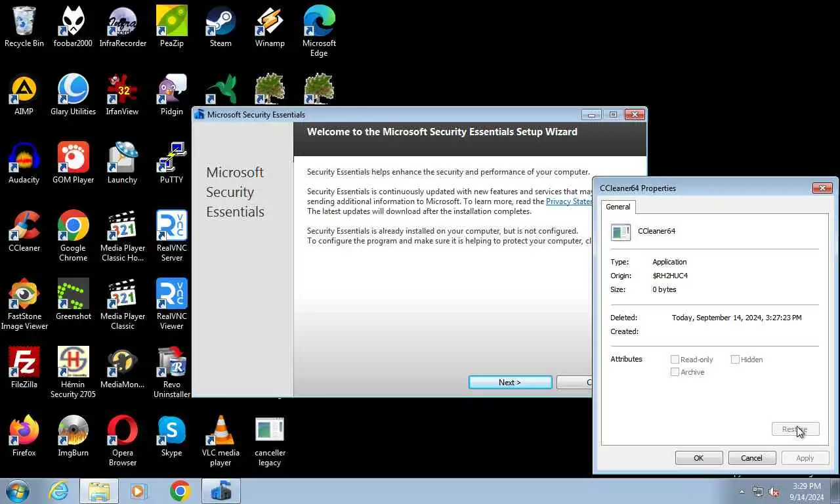Select the GOM Player desktop shortcut
Viewport: 840px width, 504px height.
[x=73, y=163]
